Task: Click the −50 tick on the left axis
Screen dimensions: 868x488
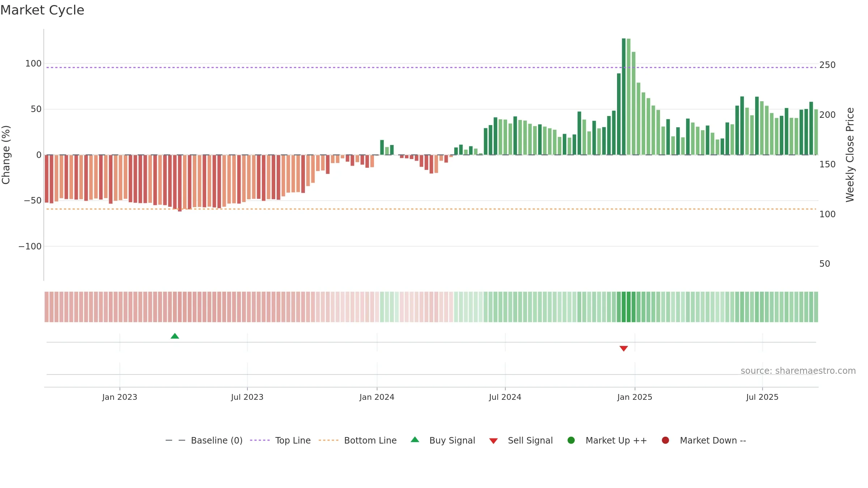Action: (33, 201)
